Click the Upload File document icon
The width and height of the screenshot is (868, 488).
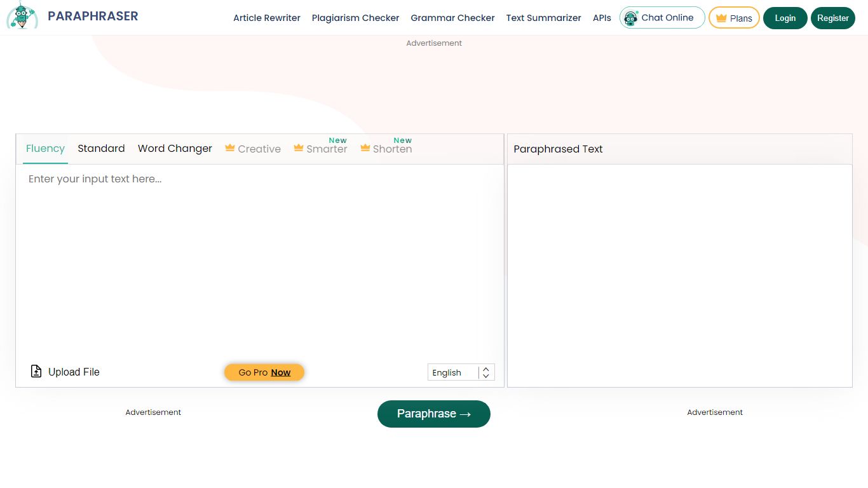(x=36, y=371)
